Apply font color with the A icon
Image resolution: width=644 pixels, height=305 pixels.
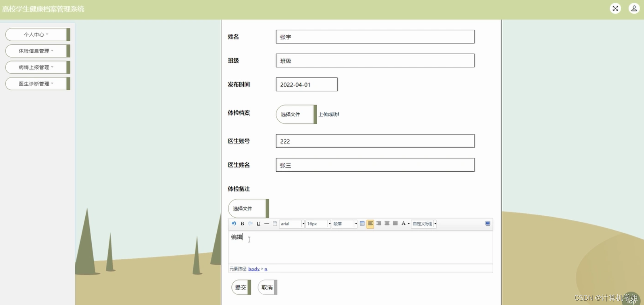403,223
